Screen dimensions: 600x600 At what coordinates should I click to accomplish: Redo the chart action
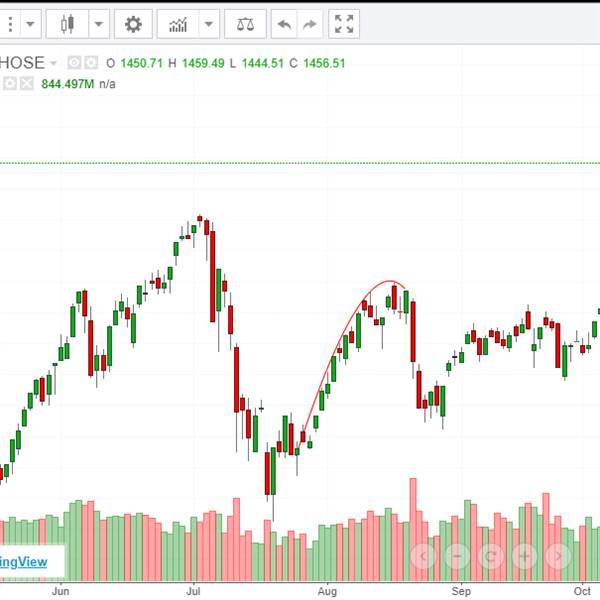point(309,24)
